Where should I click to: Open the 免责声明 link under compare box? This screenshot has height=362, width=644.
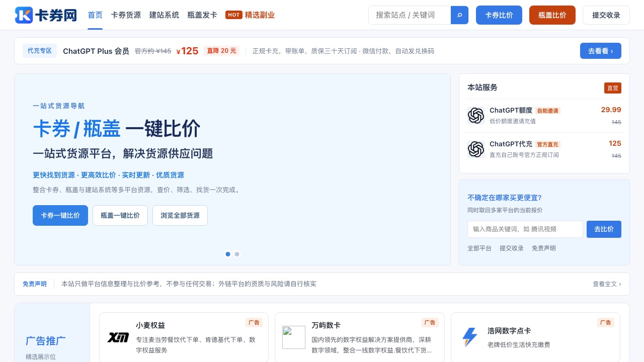pyautogui.click(x=544, y=248)
